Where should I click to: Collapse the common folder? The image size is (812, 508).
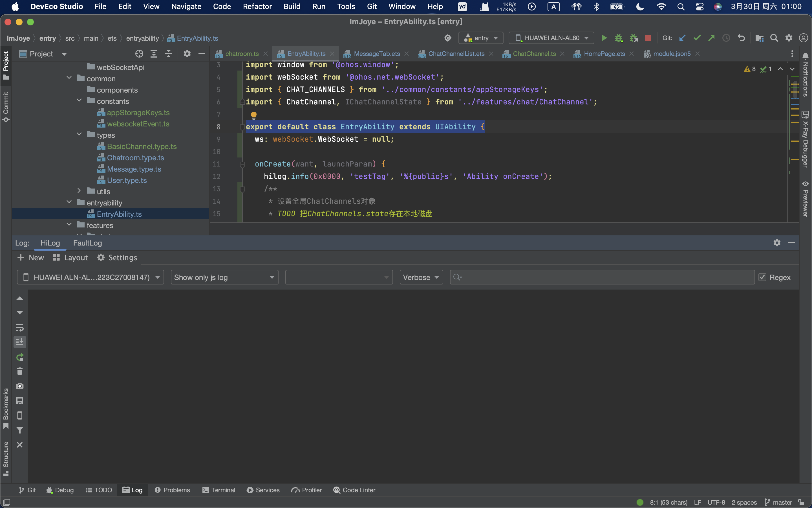click(x=69, y=78)
